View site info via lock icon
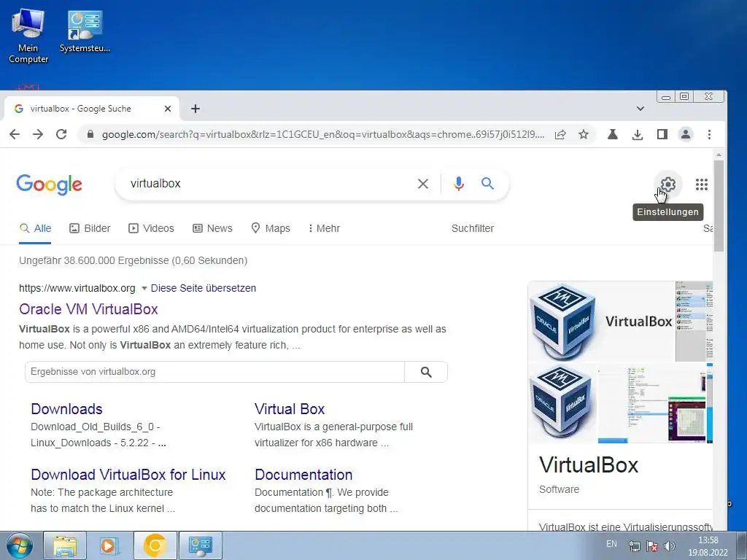747x560 pixels. 90,134
